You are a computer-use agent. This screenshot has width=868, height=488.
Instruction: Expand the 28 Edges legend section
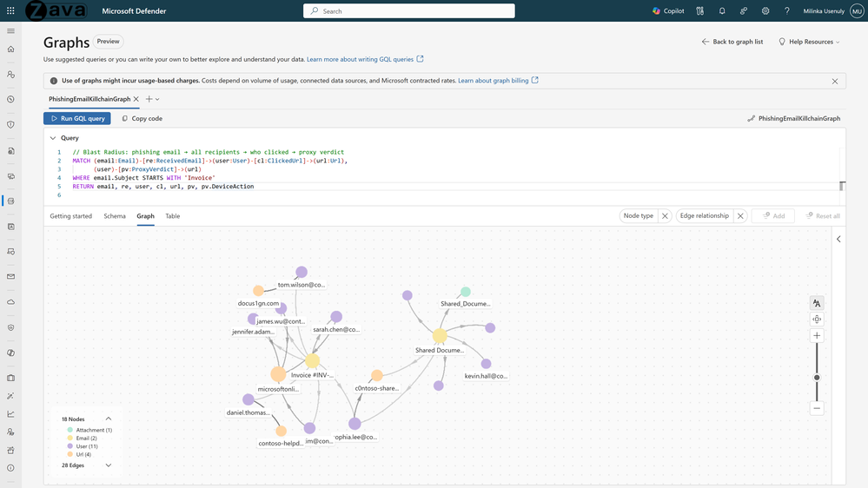109,465
